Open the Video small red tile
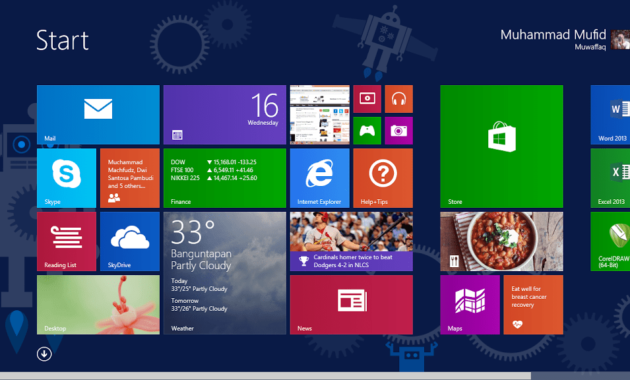This screenshot has width=630, height=380. pyautogui.click(x=367, y=99)
